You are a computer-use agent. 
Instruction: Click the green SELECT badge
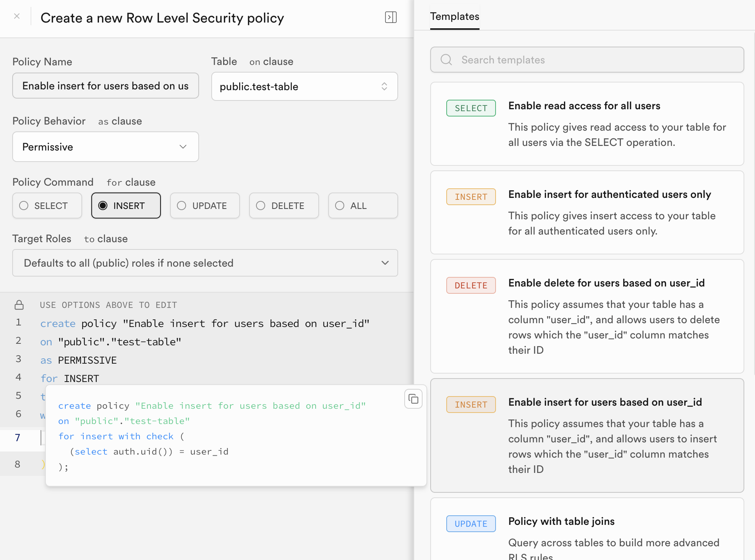tap(471, 108)
